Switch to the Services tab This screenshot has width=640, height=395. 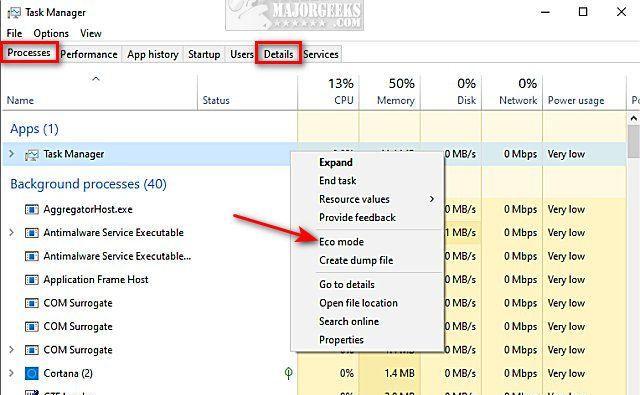(x=321, y=54)
